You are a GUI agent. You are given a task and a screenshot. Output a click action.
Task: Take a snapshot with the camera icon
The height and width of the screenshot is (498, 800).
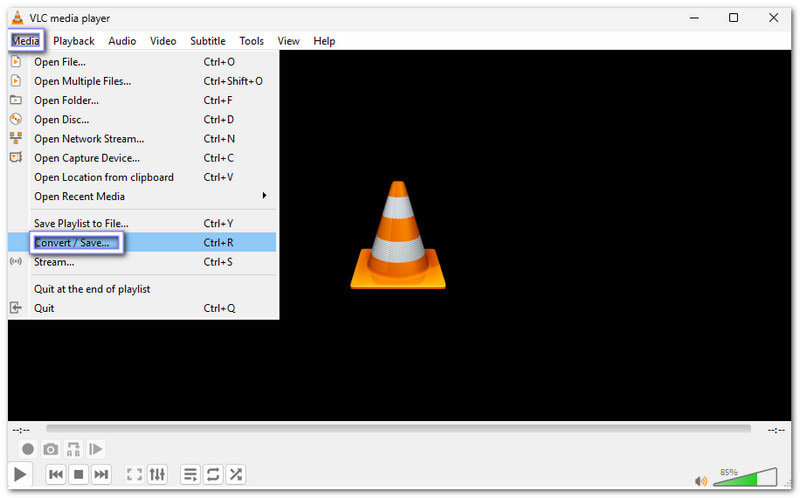(51, 450)
